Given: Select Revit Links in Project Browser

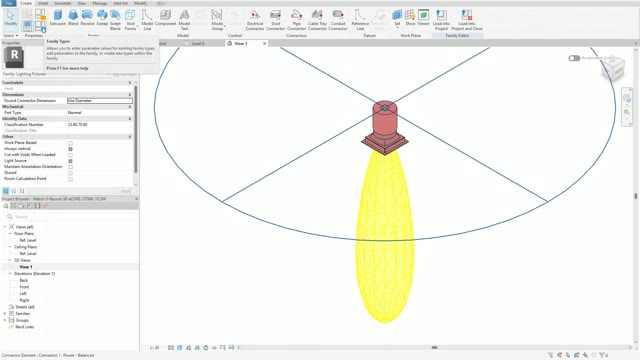Looking at the screenshot, I should [24, 327].
